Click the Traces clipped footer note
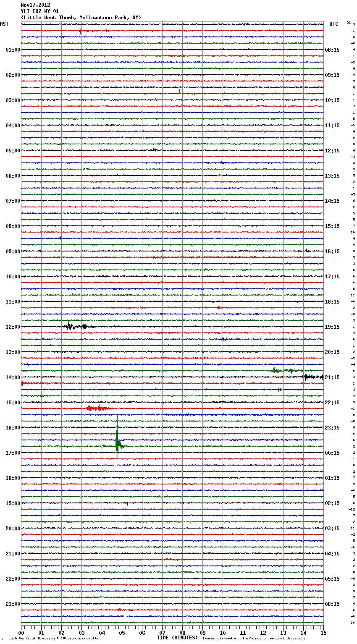Viewport: 357px width, 644px height. 254,638
